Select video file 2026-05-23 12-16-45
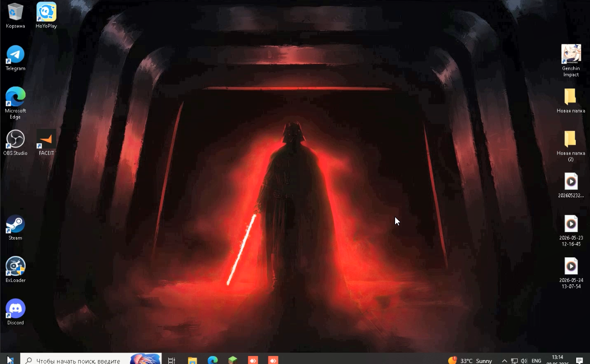 point(571,231)
